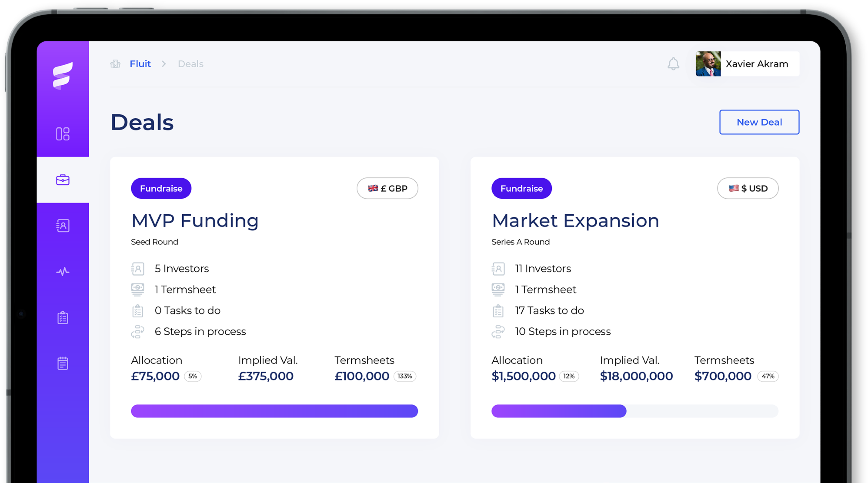Click the US flag icon on the USD pill
The width and height of the screenshot is (868, 483).
click(x=734, y=188)
